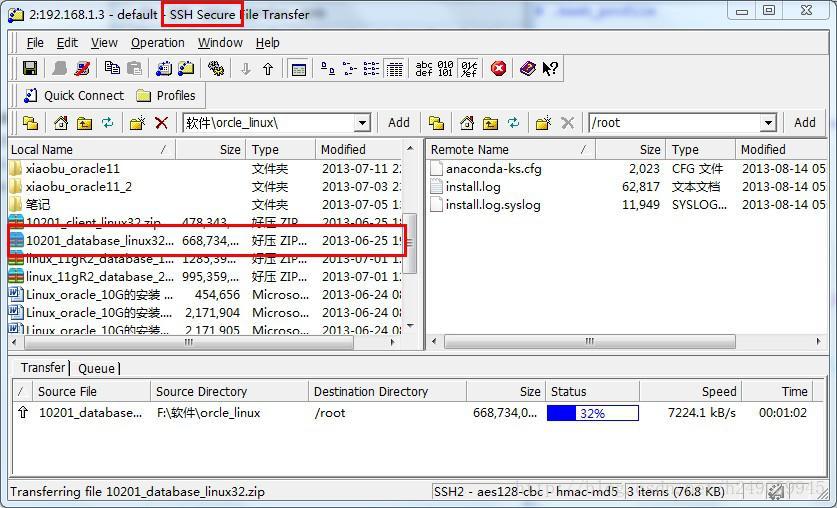Click the Upload arrow icon in the toolbar
Image resolution: width=837 pixels, height=508 pixels.
click(x=268, y=68)
